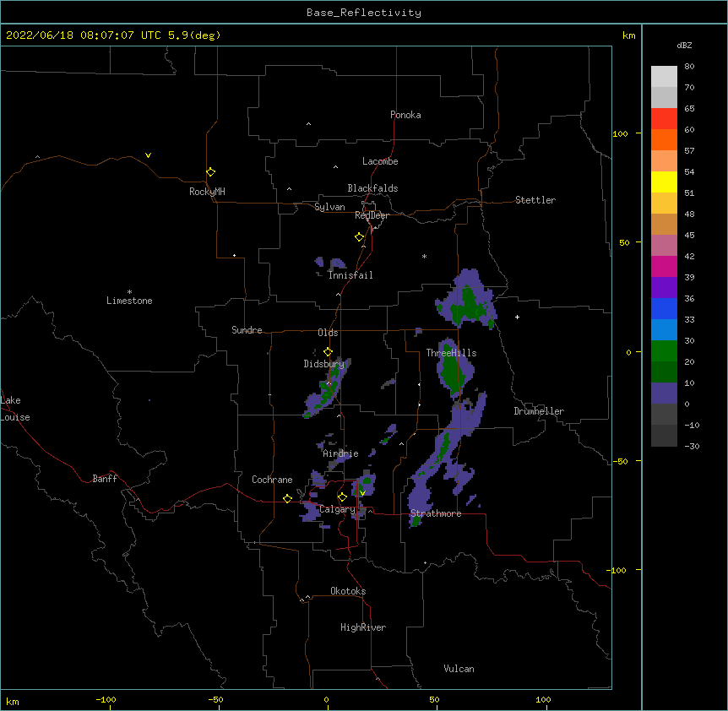Click the Olds town label

(x=328, y=333)
